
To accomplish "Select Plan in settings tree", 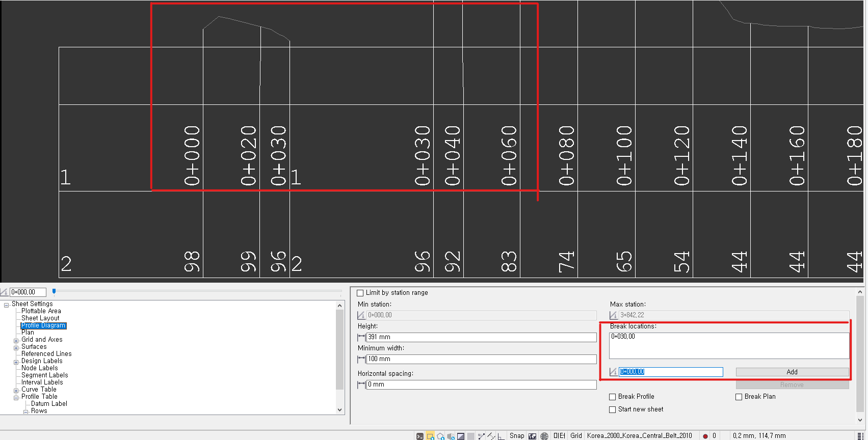I will click(28, 332).
